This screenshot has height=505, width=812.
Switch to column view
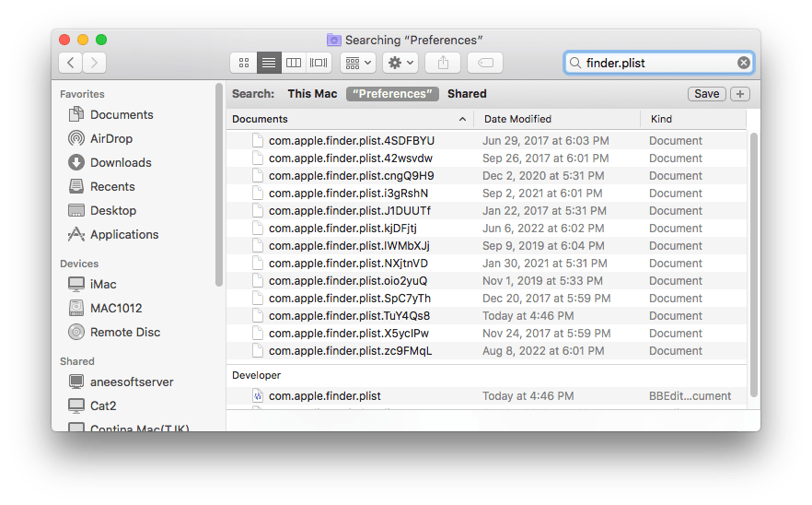(x=294, y=63)
